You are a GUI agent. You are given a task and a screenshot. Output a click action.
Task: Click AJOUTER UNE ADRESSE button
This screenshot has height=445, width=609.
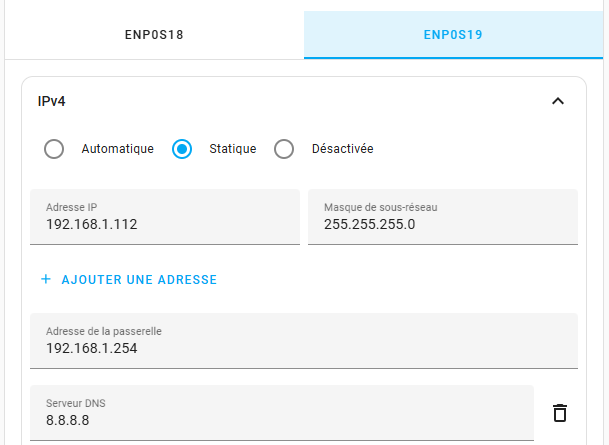click(x=129, y=280)
